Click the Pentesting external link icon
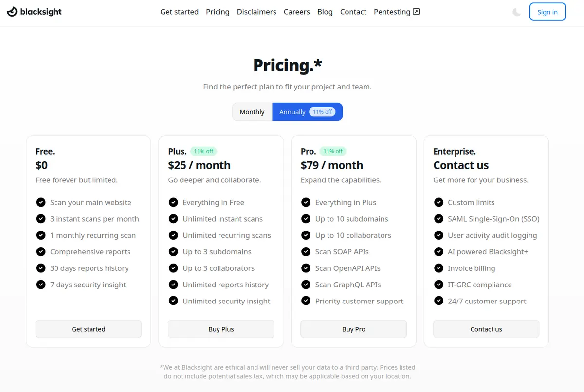The height and width of the screenshot is (392, 584). click(416, 12)
